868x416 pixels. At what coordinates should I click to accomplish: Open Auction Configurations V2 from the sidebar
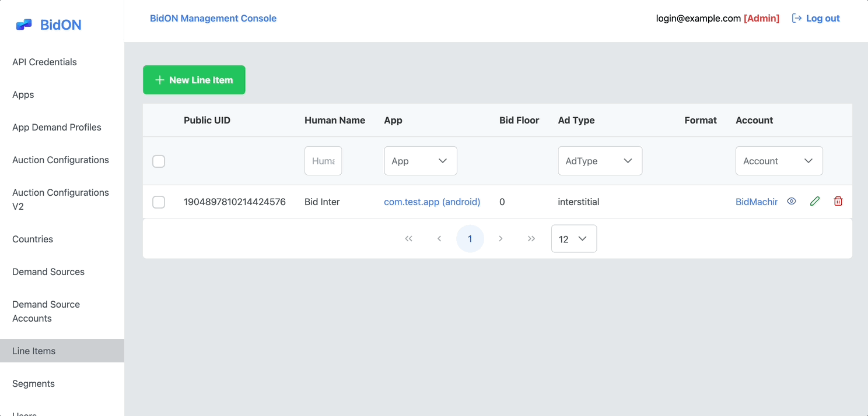60,199
